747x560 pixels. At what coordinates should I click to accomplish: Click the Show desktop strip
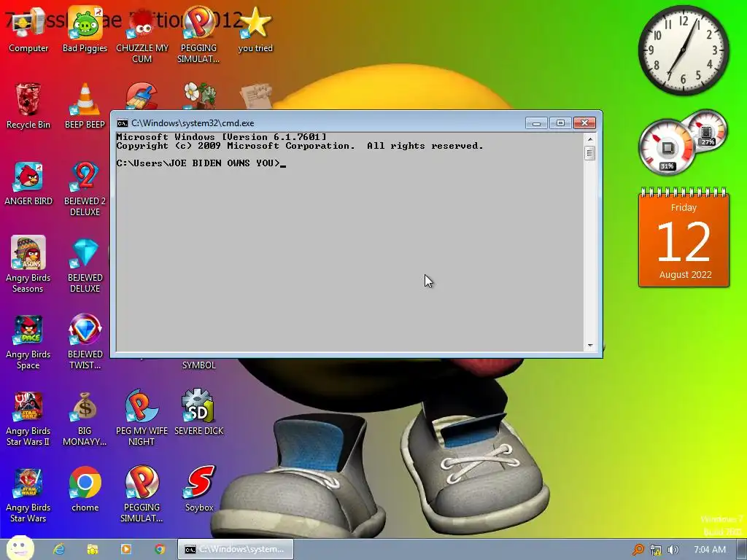pos(742,550)
